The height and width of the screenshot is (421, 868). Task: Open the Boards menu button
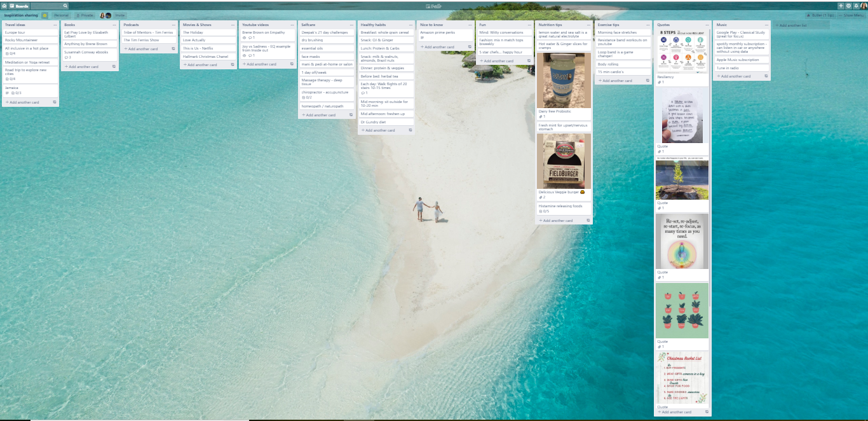(19, 5)
